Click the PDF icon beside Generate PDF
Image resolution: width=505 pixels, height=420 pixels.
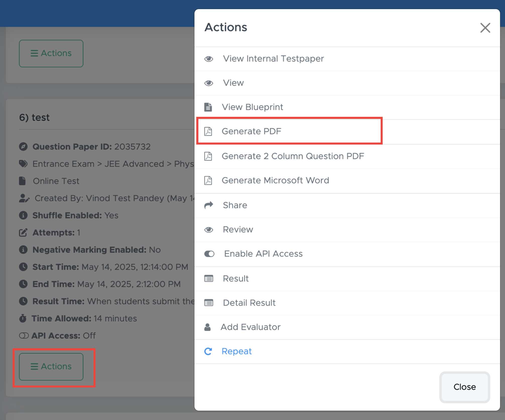(x=208, y=131)
